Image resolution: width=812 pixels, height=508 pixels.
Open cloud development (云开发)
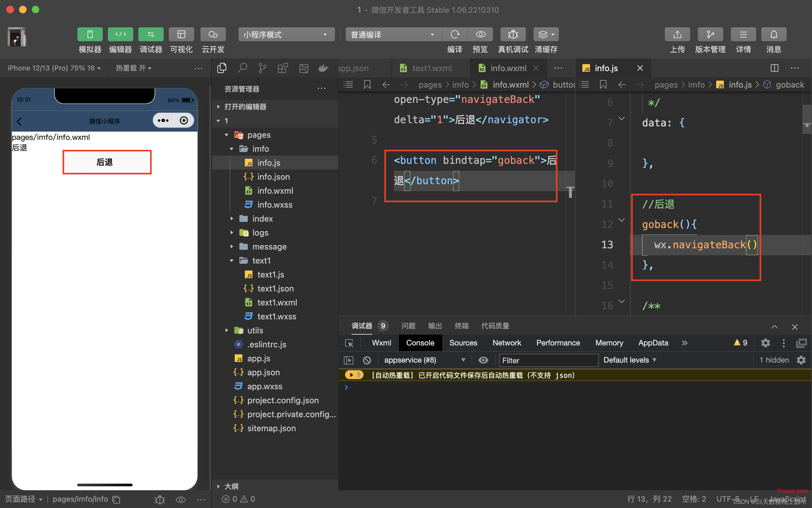(x=213, y=34)
